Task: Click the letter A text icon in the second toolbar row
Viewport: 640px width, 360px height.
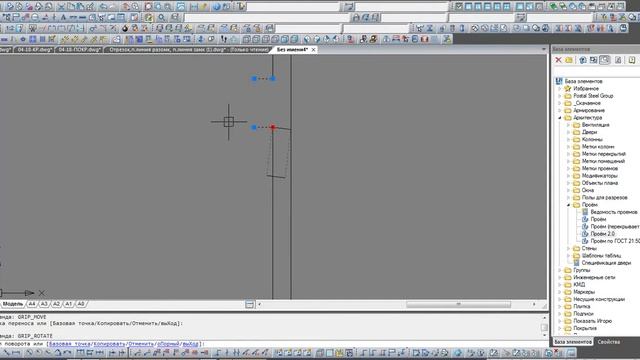Action: 64,18
